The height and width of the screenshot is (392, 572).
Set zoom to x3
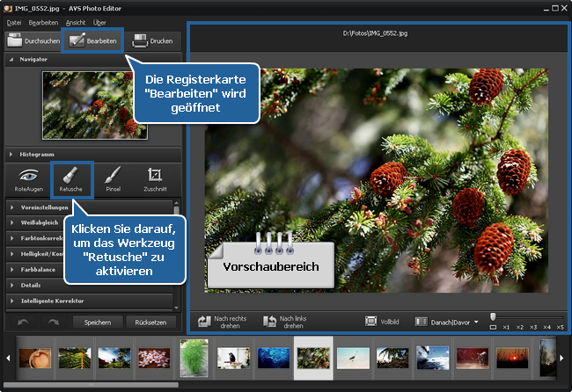[533, 327]
